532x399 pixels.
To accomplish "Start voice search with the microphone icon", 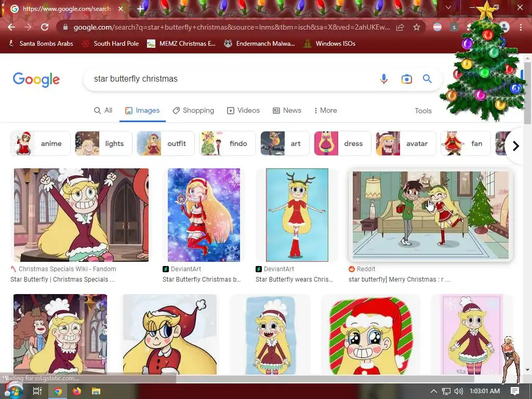I will coord(384,79).
